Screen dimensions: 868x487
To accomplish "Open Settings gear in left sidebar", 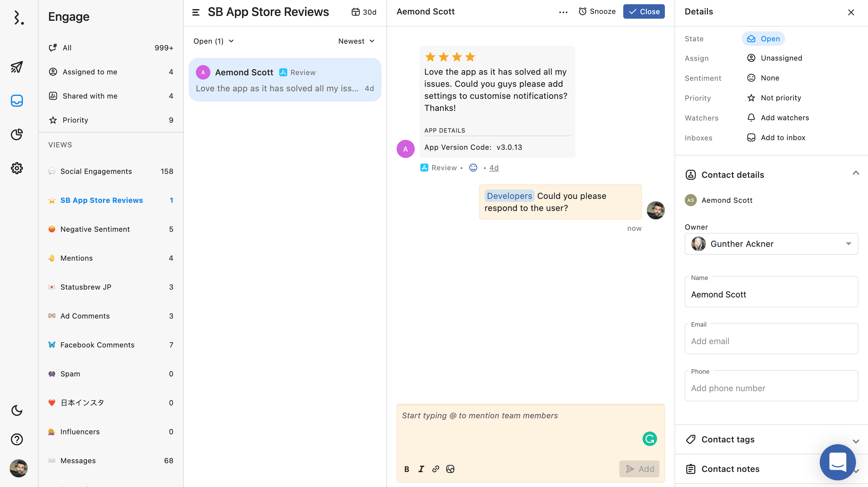I will click(17, 168).
